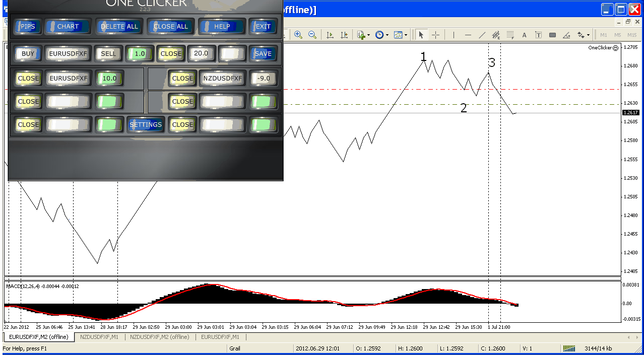Image resolution: width=644 pixels, height=355 pixels.
Task: Toggle the chart Auto Scroll button
Action: [330, 35]
